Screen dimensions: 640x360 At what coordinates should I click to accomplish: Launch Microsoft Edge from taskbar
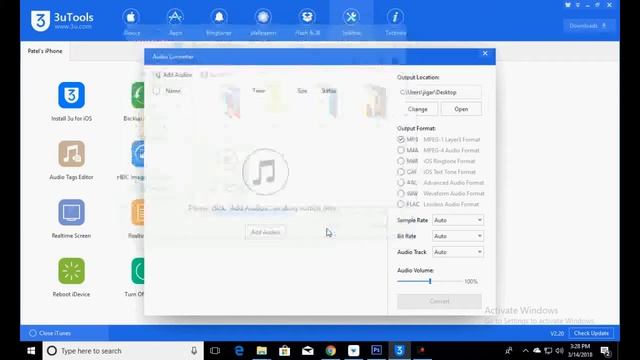click(239, 351)
